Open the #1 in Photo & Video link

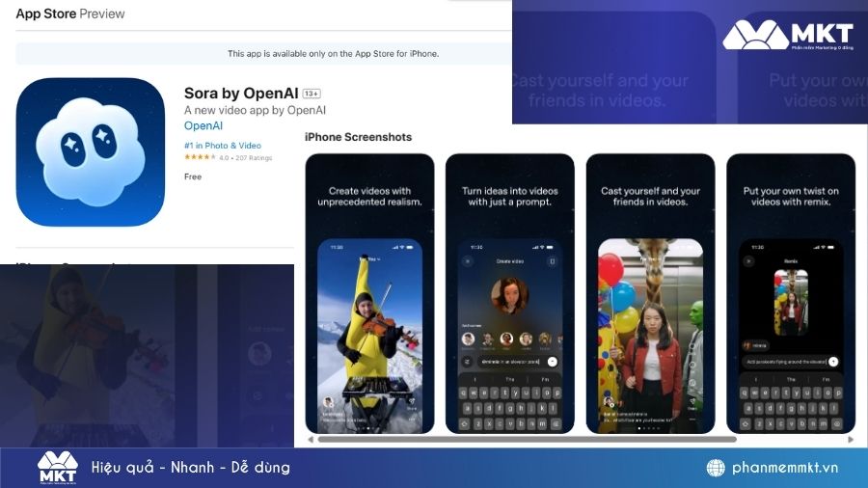click(x=221, y=145)
